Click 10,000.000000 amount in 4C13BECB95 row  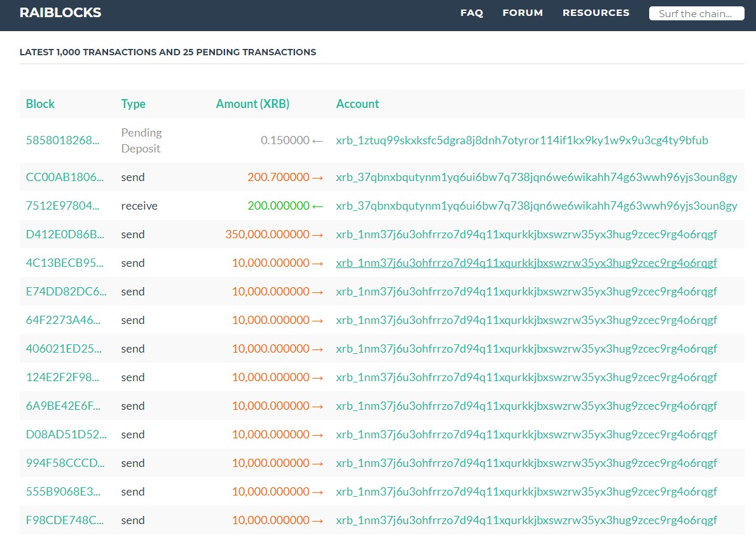coord(270,262)
